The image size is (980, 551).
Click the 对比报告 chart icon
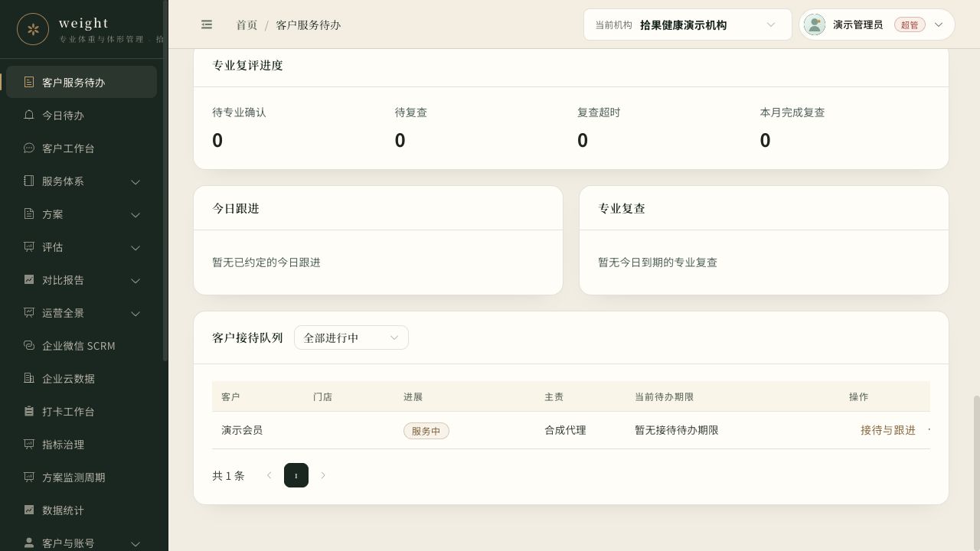pyautogui.click(x=29, y=279)
